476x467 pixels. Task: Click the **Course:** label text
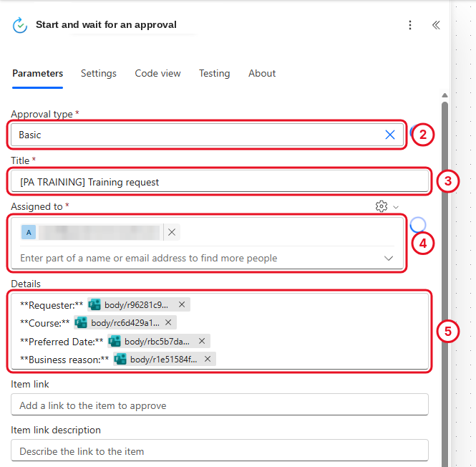[x=44, y=323]
